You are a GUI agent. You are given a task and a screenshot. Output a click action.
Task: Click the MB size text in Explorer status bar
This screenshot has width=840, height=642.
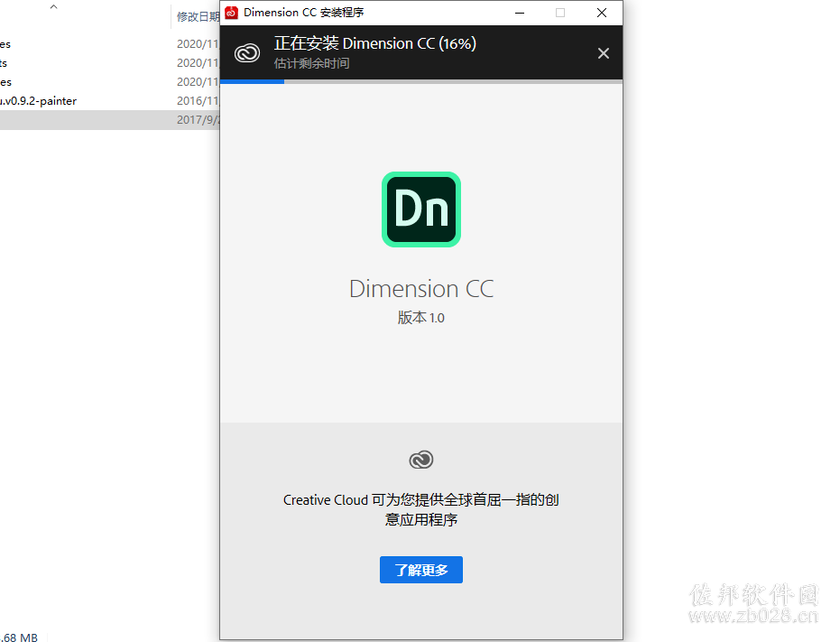pyautogui.click(x=19, y=637)
